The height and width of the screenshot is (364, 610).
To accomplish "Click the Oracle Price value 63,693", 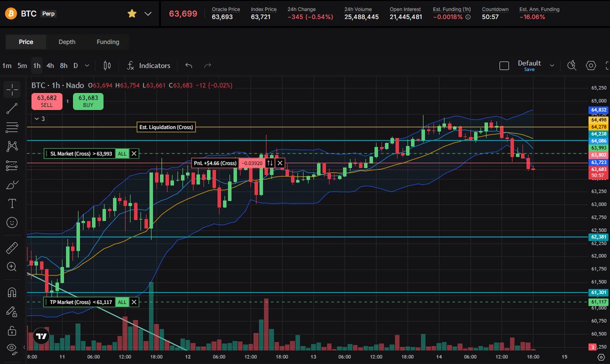I will click(222, 17).
